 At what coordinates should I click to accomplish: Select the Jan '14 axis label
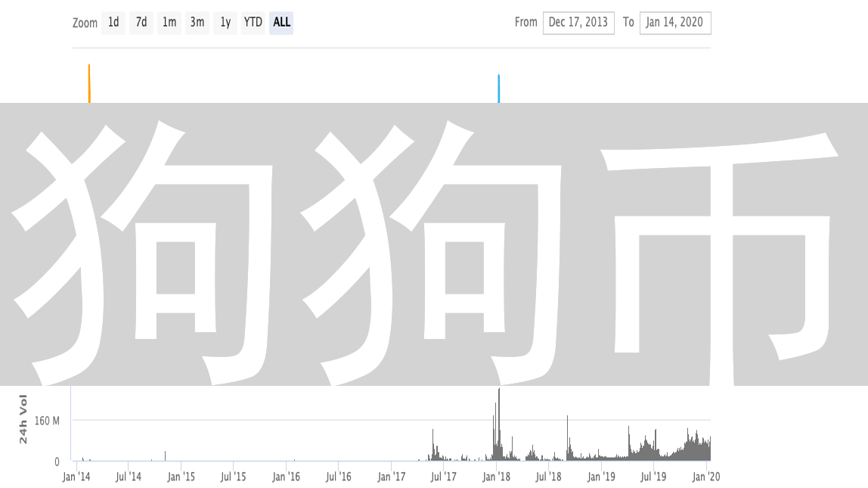(76, 477)
